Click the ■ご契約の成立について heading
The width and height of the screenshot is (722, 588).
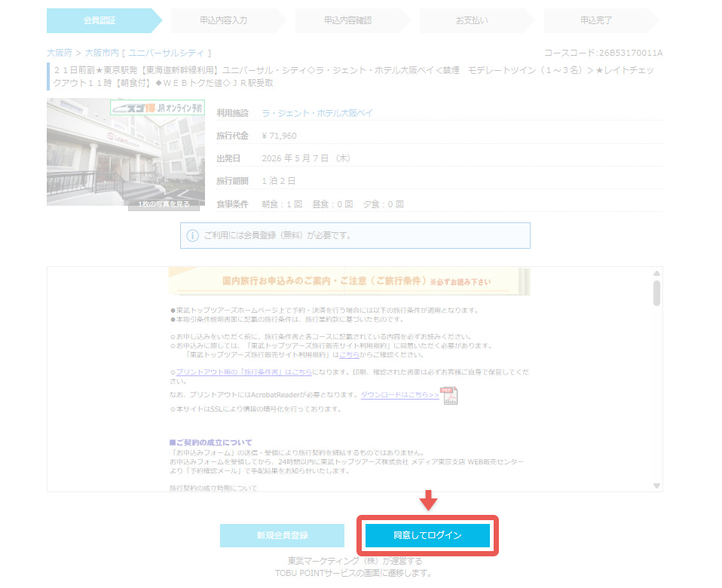[211, 443]
